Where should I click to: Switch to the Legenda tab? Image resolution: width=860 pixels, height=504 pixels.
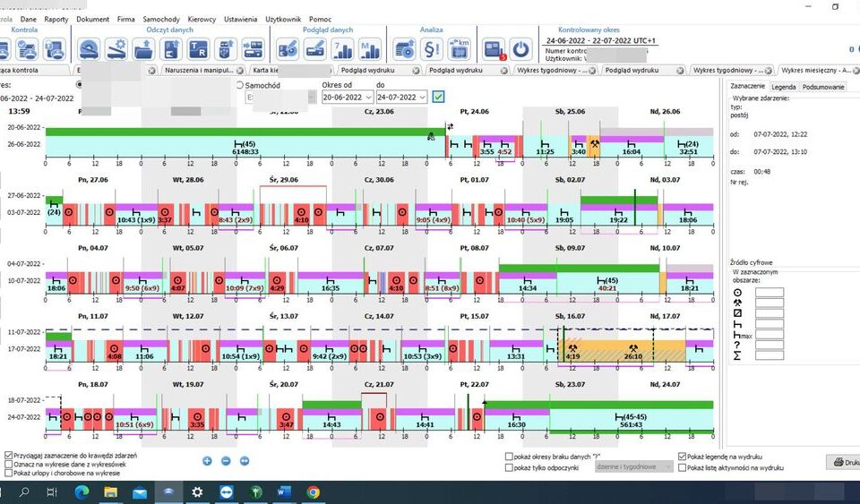783,87
